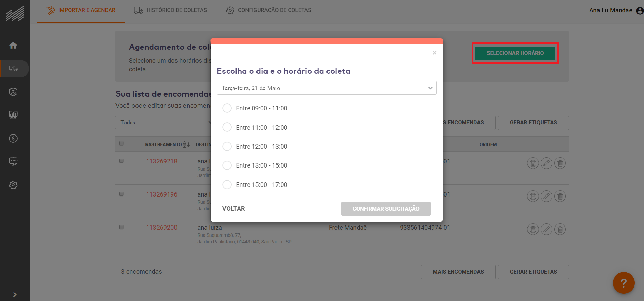Click the home icon in sidebar

(13, 46)
